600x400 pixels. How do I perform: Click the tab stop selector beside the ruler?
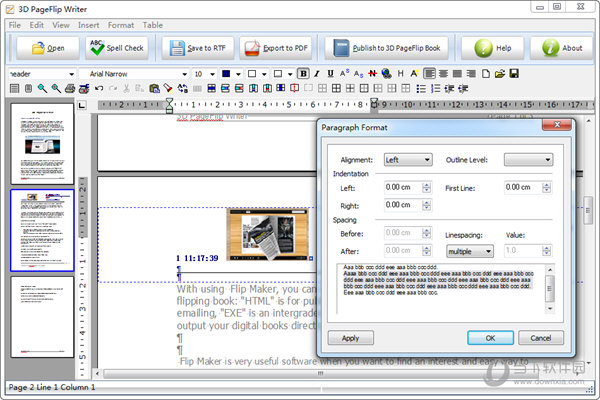(82, 105)
